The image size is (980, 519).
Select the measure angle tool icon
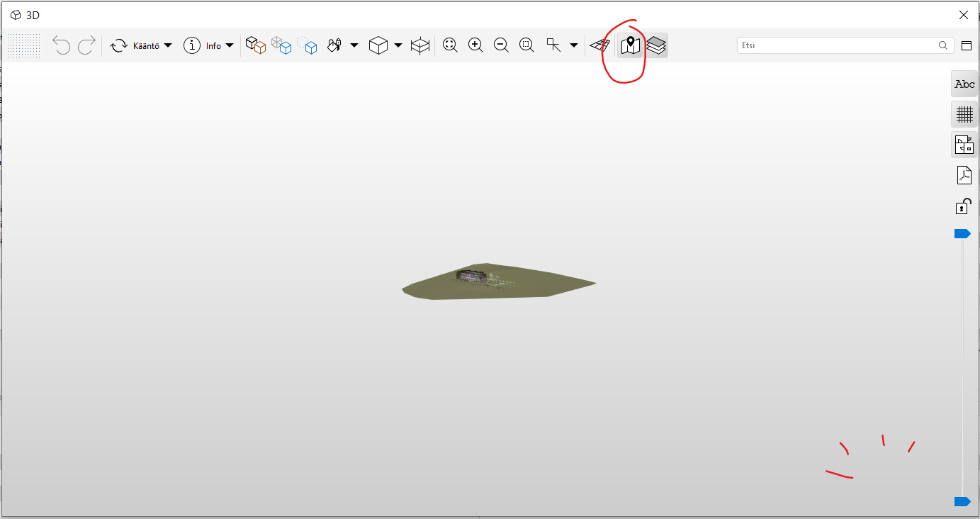(x=553, y=45)
